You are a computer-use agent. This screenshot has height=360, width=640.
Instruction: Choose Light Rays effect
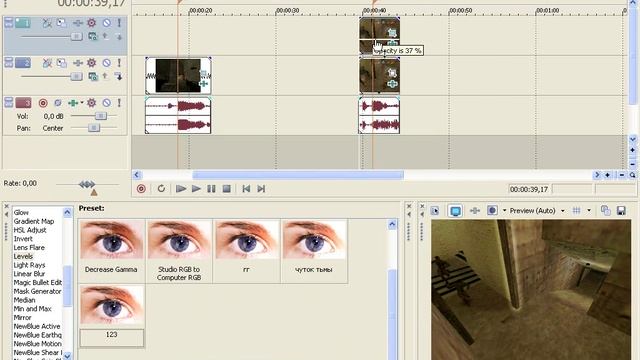[29, 265]
